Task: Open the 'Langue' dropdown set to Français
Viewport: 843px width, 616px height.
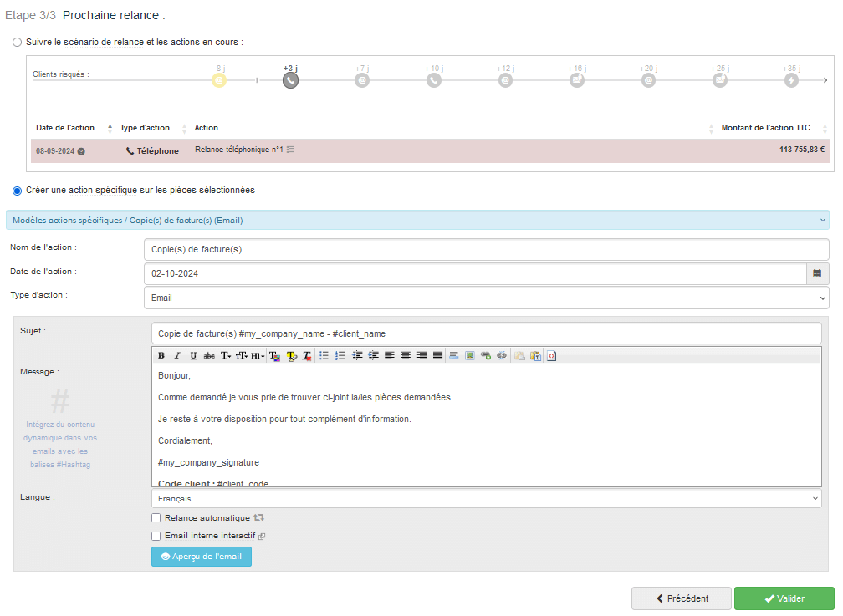Action: pyautogui.click(x=486, y=498)
